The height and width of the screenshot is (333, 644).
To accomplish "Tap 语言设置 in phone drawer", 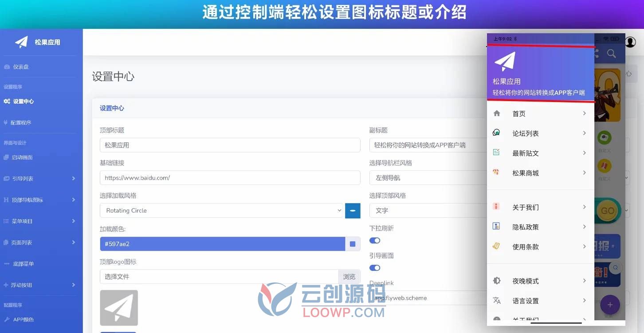I will [x=526, y=301].
